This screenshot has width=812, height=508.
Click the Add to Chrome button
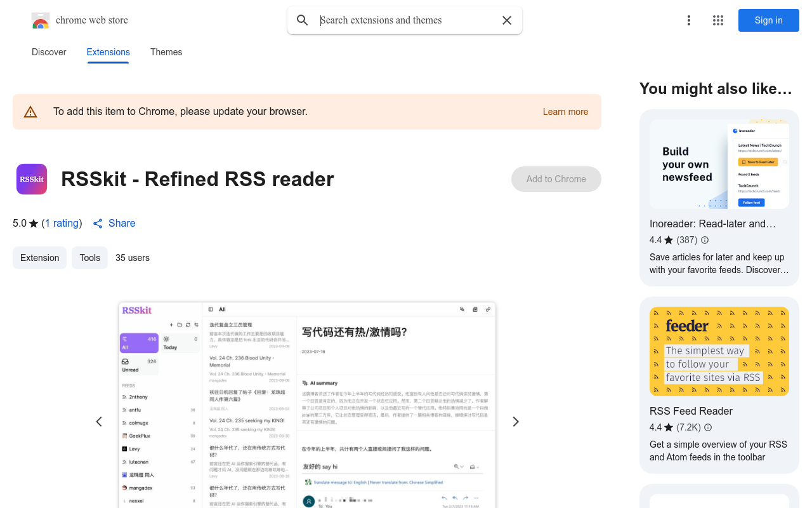pos(556,179)
